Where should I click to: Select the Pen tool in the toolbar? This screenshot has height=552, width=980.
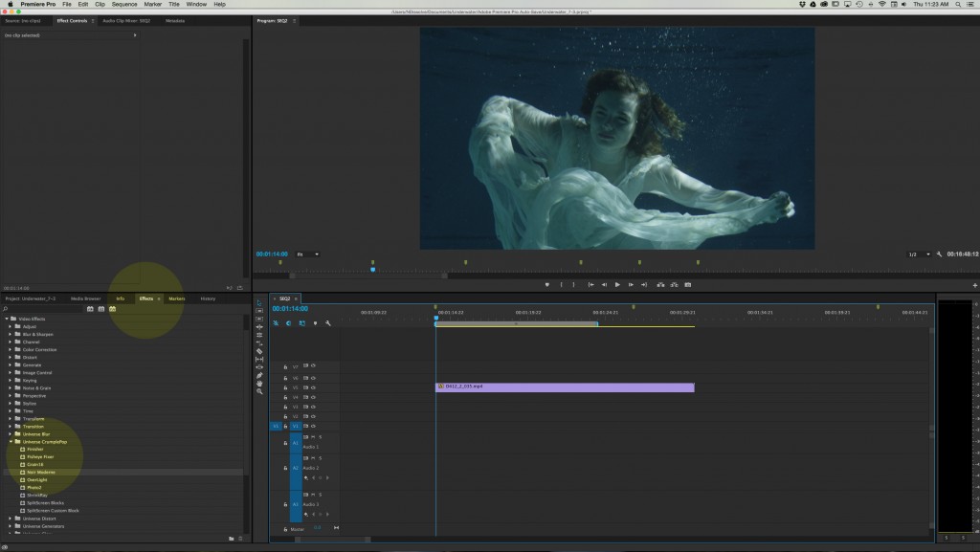coord(259,375)
